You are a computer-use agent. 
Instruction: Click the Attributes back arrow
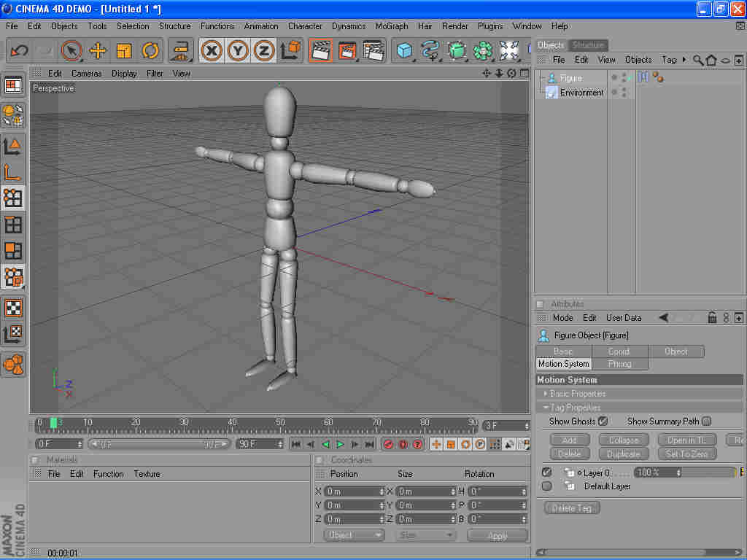click(664, 318)
